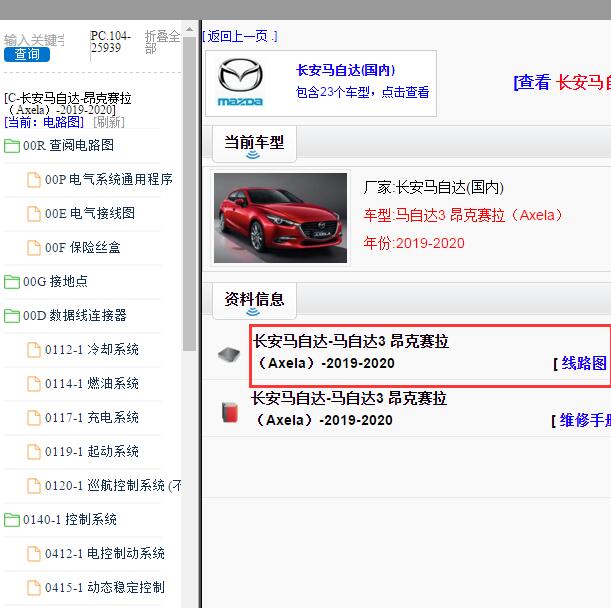Expand the 00G 接地点 folder icon
Screen dimensions: 611x608
(x=12, y=282)
